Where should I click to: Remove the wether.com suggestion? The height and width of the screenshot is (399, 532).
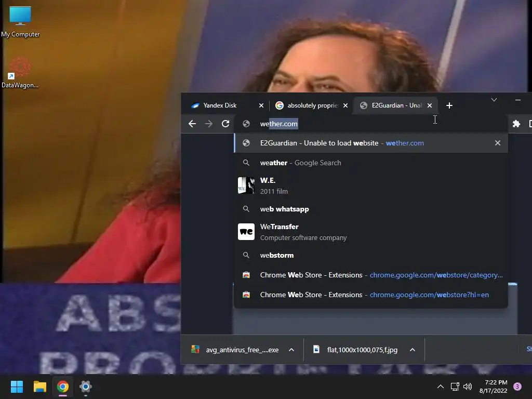[497, 143]
